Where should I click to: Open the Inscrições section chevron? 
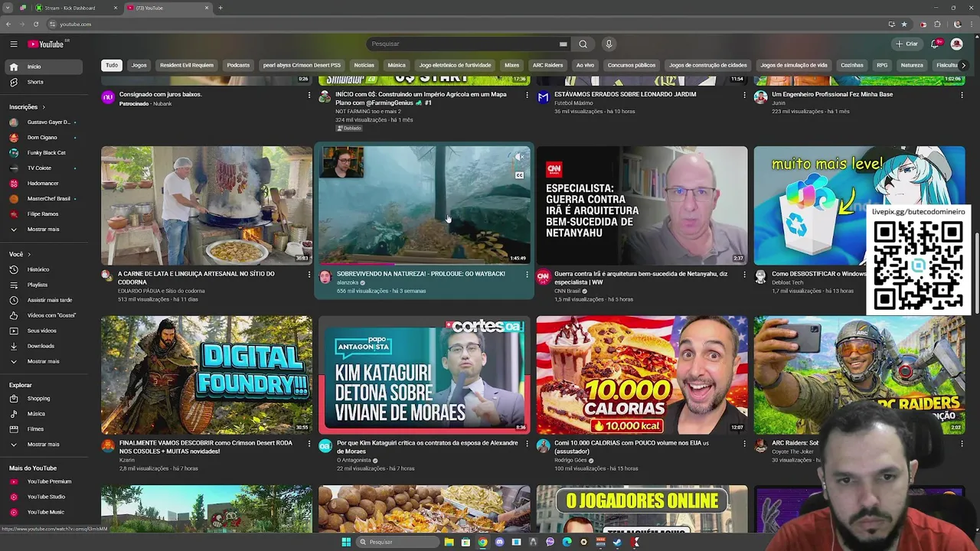click(44, 107)
